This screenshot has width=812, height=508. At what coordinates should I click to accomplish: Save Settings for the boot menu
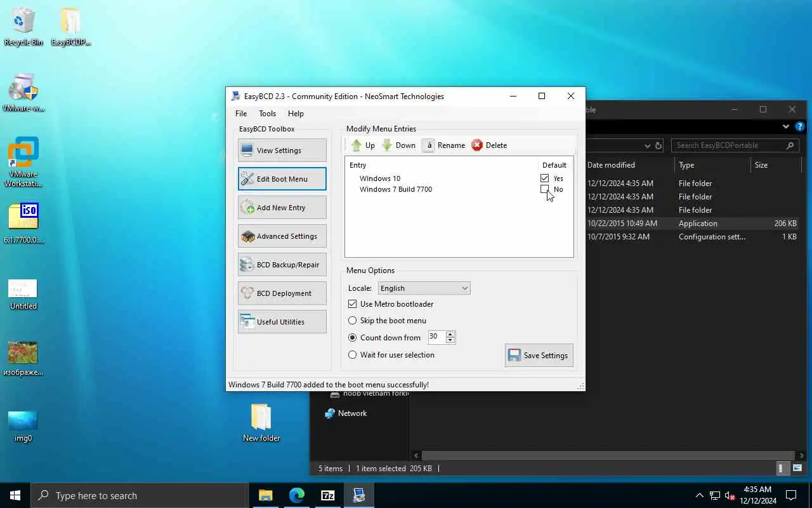click(539, 356)
